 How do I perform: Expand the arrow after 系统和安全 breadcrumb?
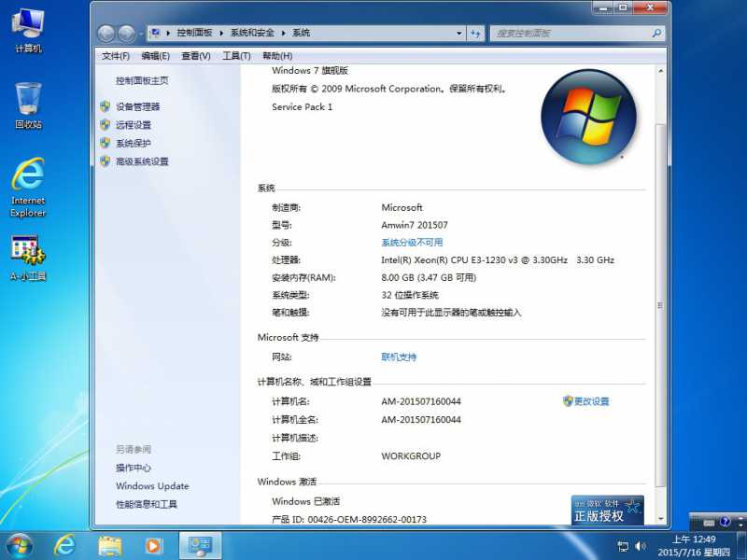pos(284,33)
